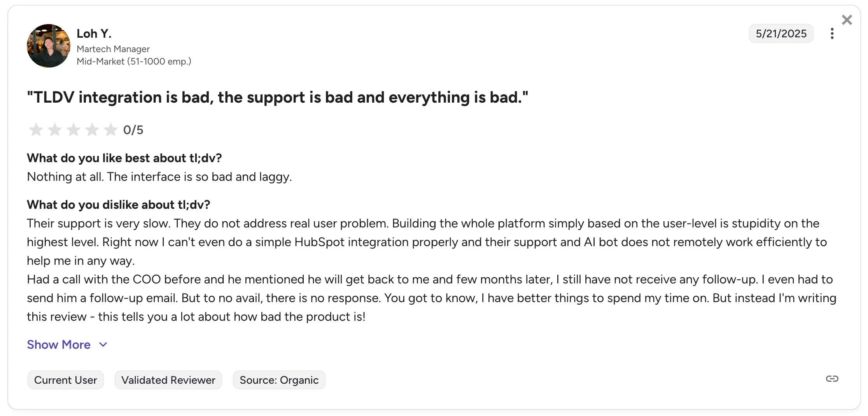Click the Show More chevron arrow
This screenshot has height=416, width=868.
click(x=103, y=344)
